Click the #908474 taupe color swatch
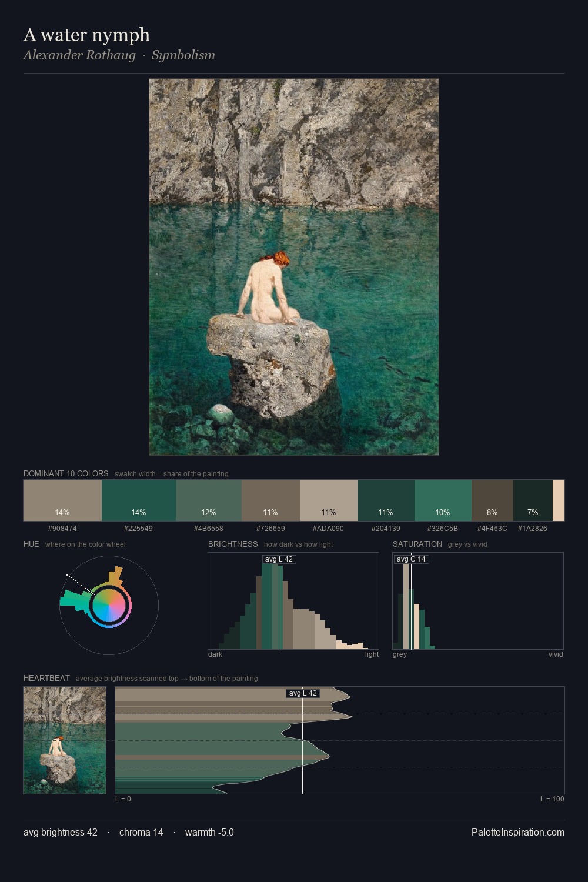The image size is (588, 882). (62, 500)
